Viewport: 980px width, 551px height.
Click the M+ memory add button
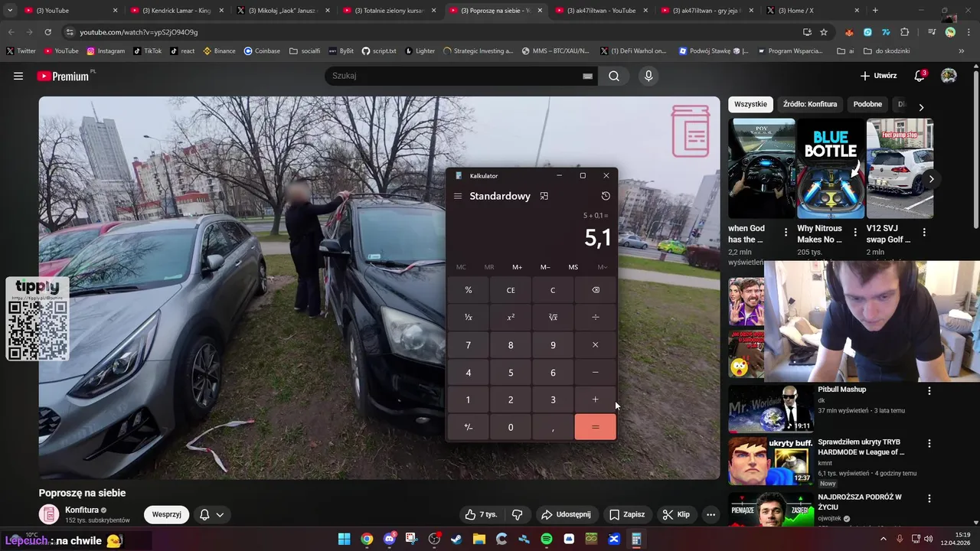point(517,267)
